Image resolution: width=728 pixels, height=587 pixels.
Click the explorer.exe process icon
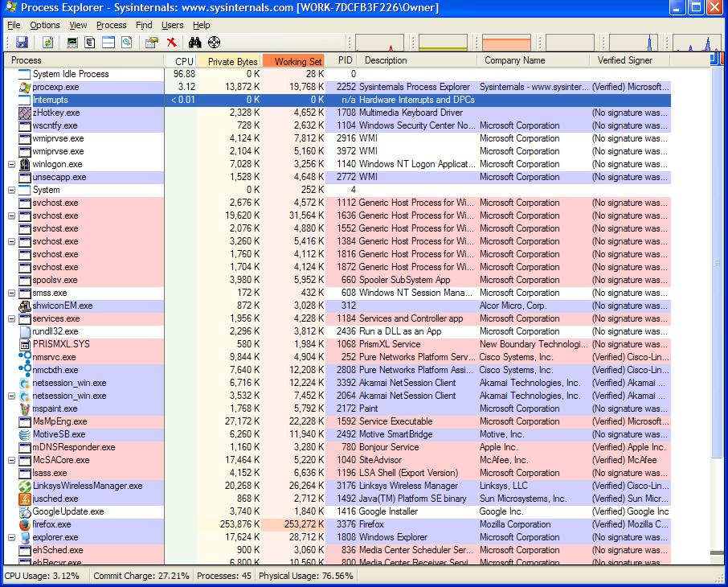click(x=25, y=537)
